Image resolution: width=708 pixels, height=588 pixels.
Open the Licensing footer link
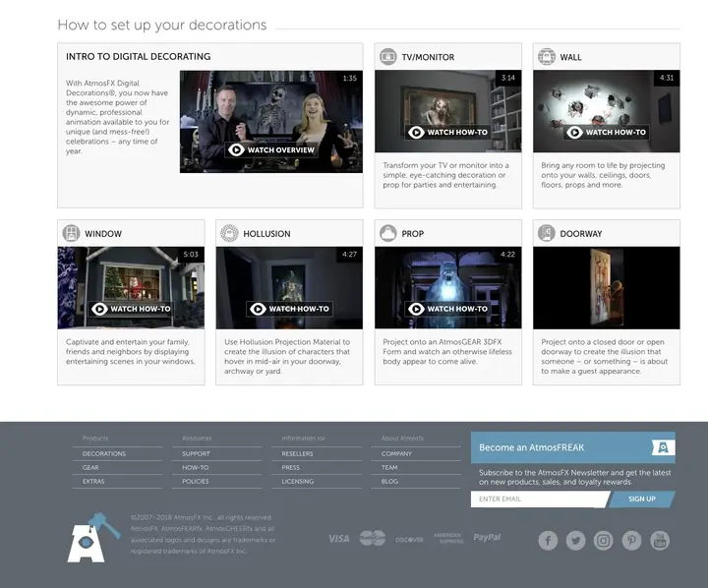coord(298,482)
